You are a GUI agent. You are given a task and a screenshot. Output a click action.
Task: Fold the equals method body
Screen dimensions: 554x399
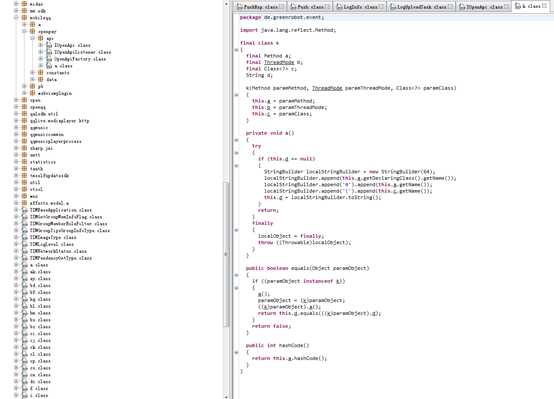point(236,275)
